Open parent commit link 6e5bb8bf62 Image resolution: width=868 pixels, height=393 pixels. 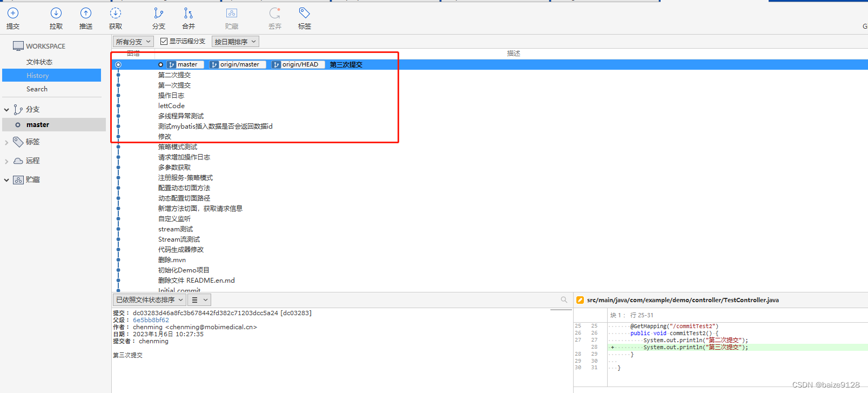pos(151,320)
